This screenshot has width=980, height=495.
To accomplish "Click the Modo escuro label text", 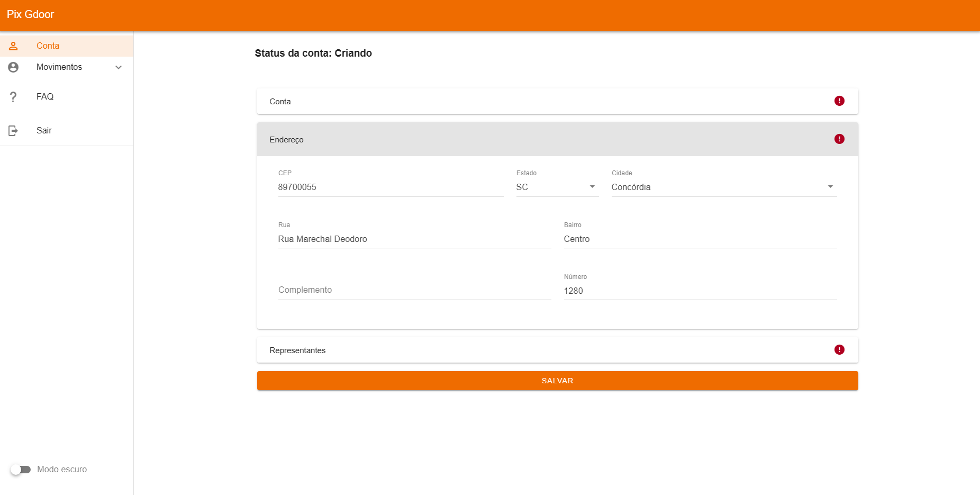I will point(62,470).
